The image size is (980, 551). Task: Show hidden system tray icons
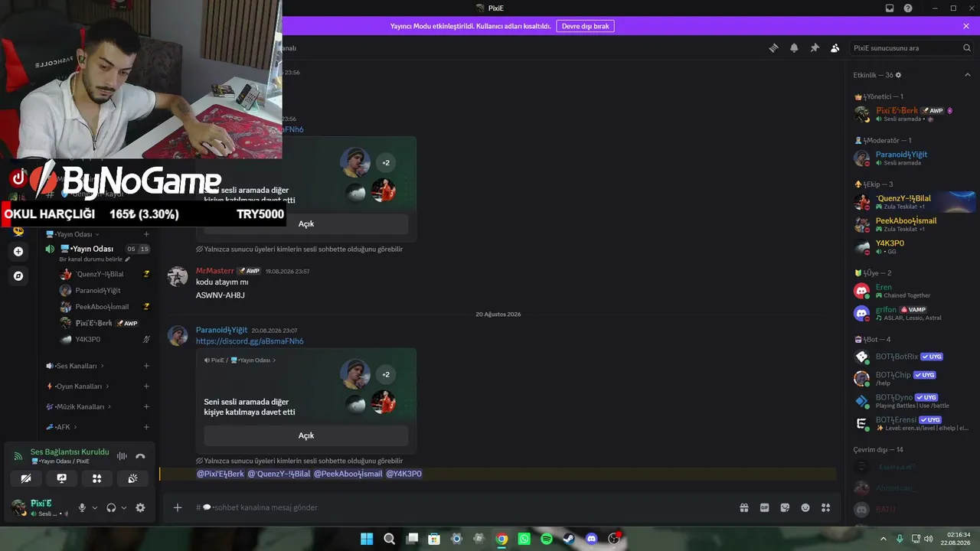[x=883, y=539]
